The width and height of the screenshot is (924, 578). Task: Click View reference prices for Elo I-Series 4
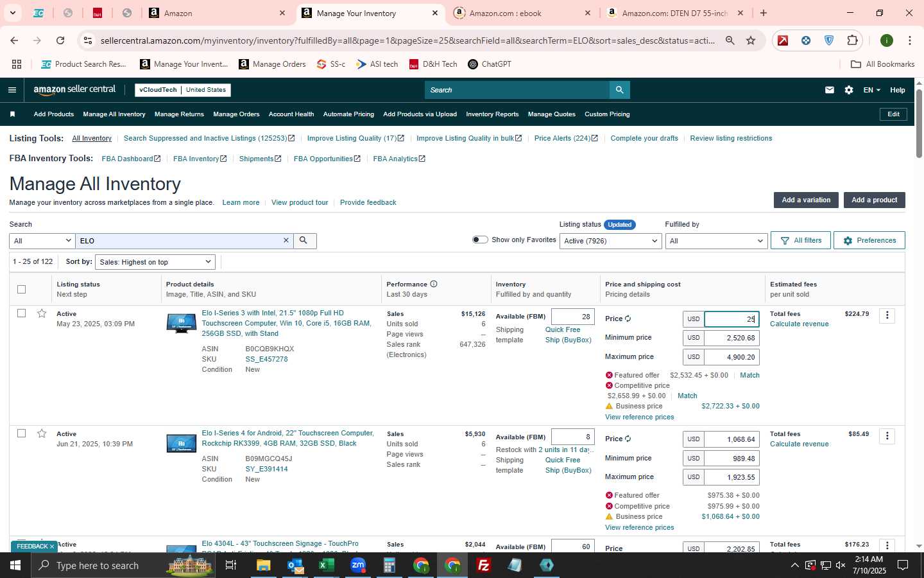[640, 527]
